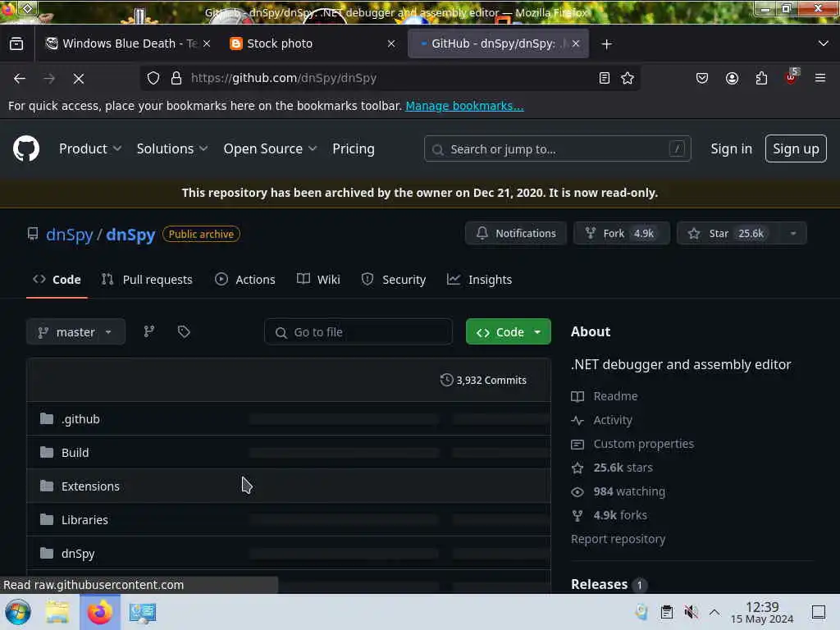Expand the Solutions dropdown menu
840x630 pixels.
tap(171, 149)
